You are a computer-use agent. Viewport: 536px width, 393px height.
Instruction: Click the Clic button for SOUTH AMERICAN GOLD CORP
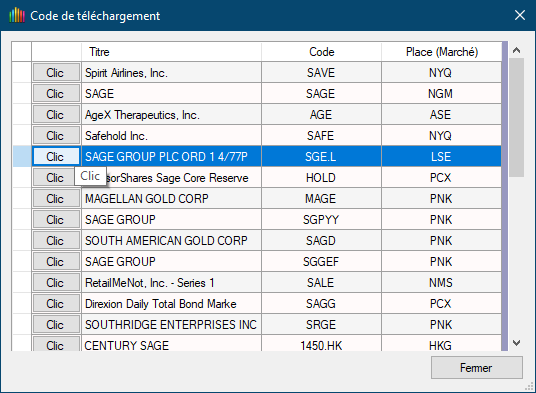[56, 241]
